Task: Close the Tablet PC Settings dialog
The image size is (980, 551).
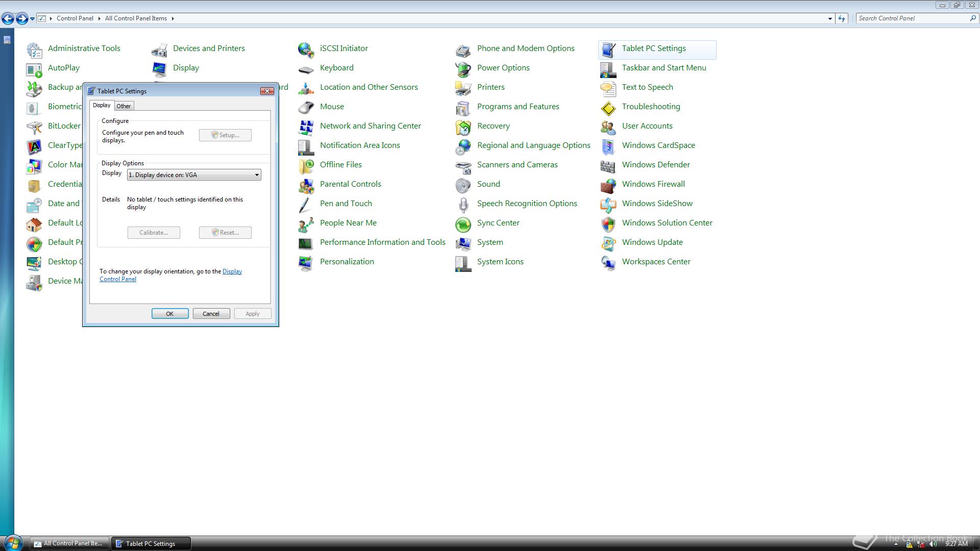Action: tap(267, 91)
